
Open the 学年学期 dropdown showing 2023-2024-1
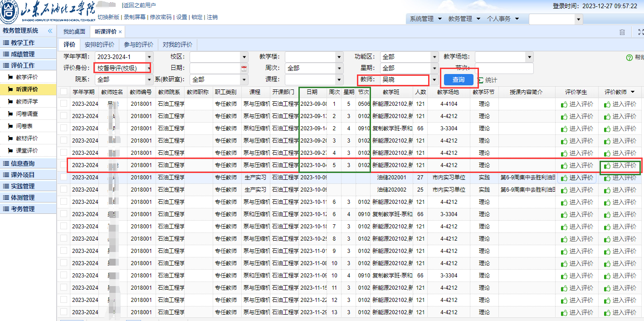click(150, 57)
